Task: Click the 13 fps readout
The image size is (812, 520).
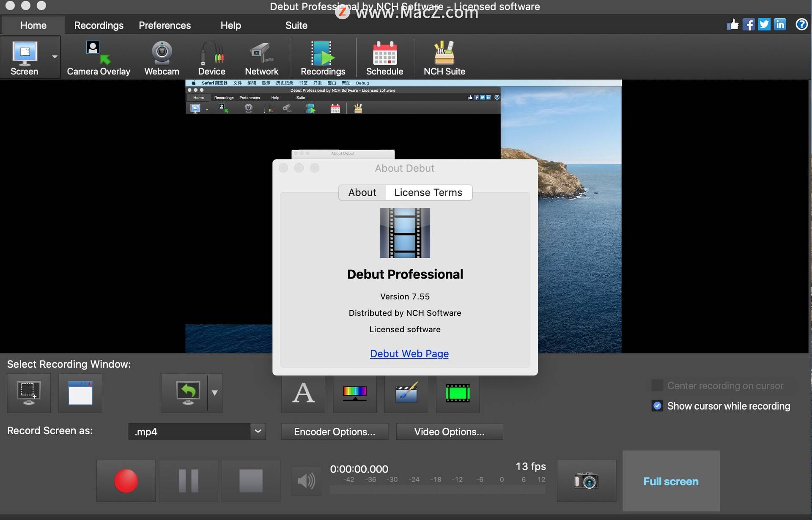Action: pos(530,466)
